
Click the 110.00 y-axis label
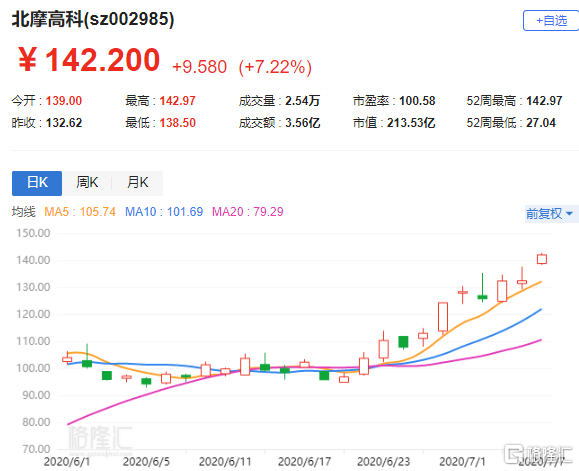pyautogui.click(x=33, y=341)
